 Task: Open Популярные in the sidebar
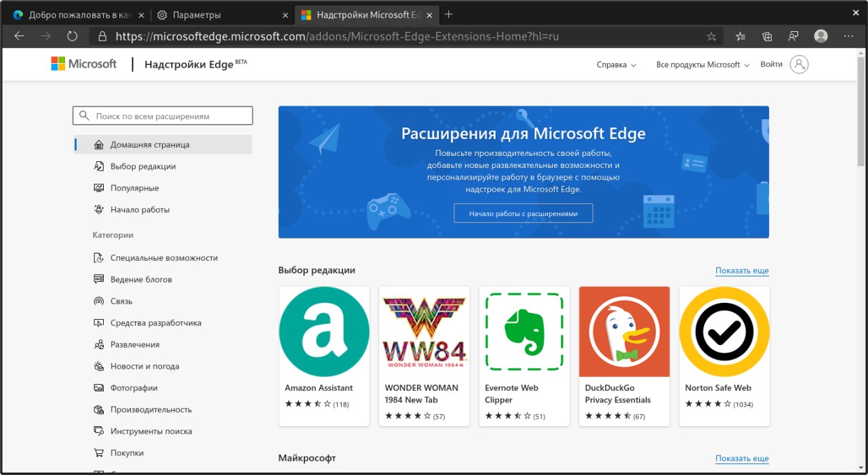(163, 188)
